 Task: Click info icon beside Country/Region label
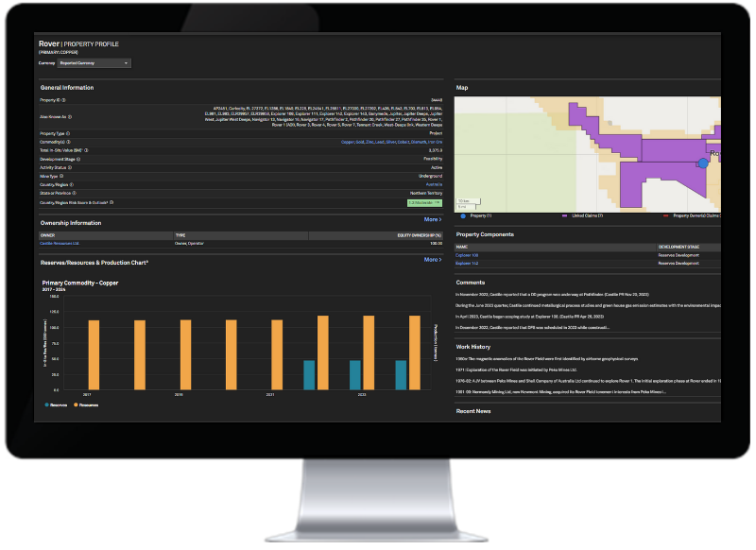[72, 184]
